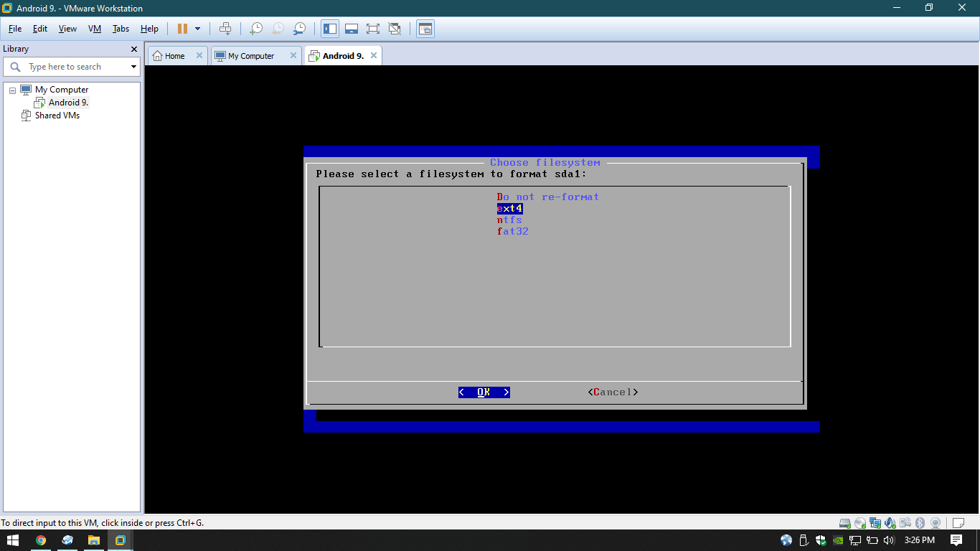
Task: Open the NVIDIA tray icon
Action: (x=838, y=540)
